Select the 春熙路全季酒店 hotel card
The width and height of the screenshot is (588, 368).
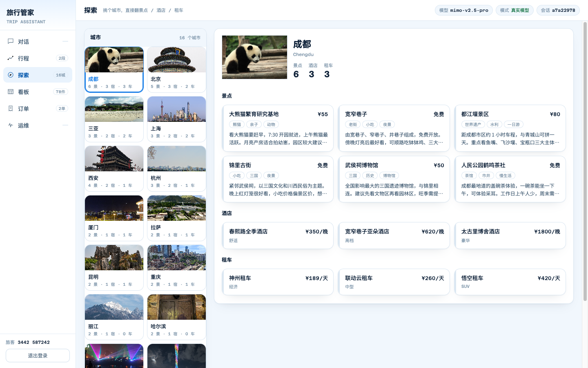click(x=278, y=236)
